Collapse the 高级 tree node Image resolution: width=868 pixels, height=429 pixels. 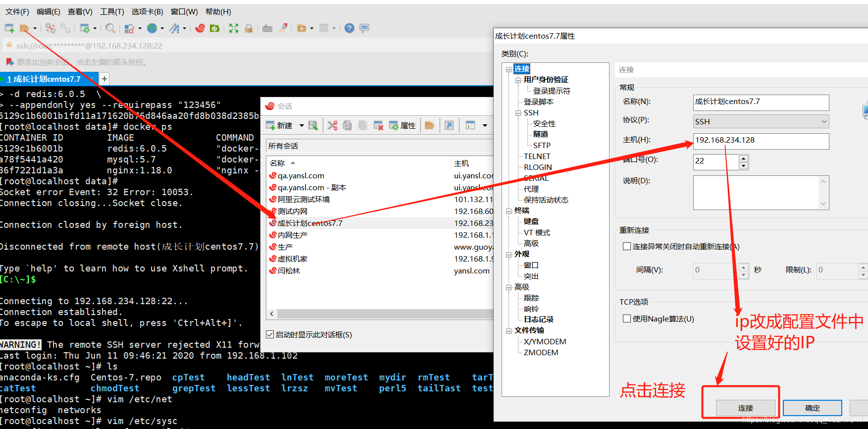(x=509, y=287)
